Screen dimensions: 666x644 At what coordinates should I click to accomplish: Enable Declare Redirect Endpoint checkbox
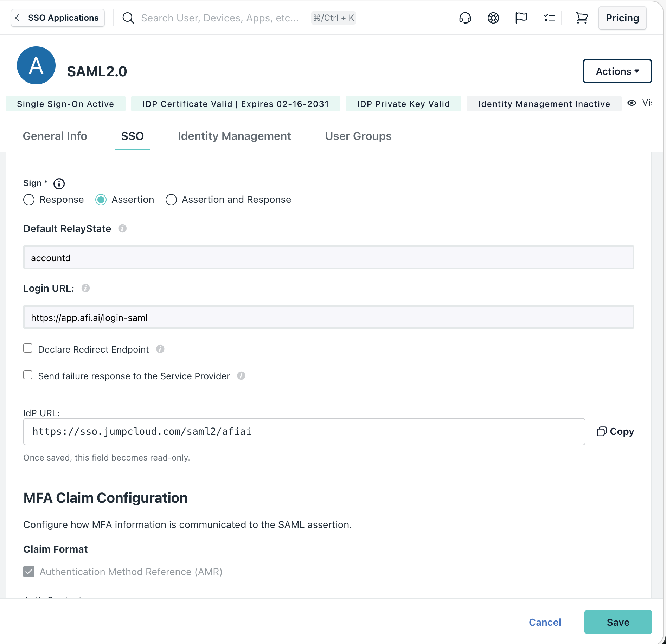point(28,348)
